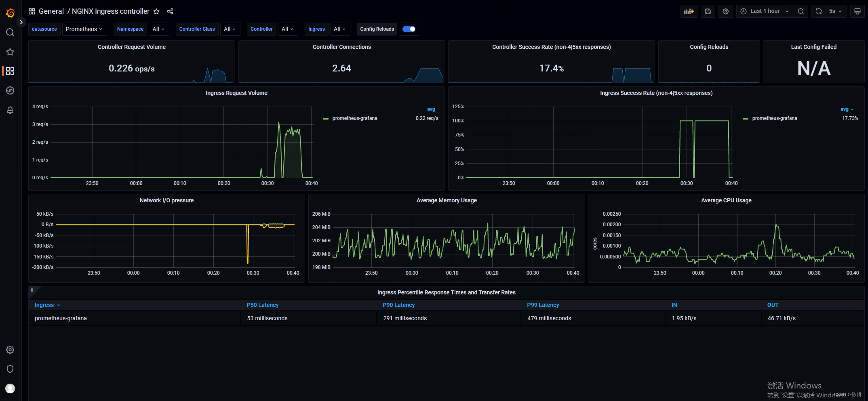Add a new panel with chart-plus icon
The width and height of the screenshot is (868, 401).
pyautogui.click(x=689, y=11)
